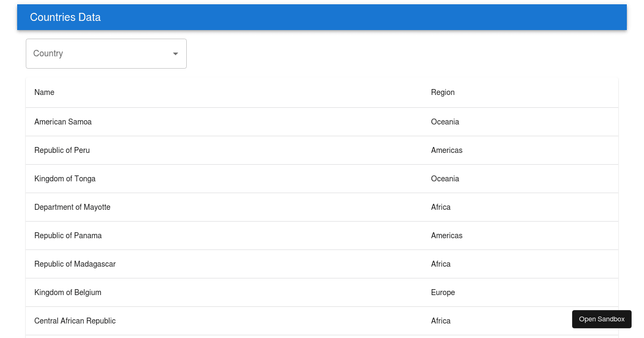The image size is (644, 338).
Task: Select the Republic of Peru row
Action: click(62, 150)
